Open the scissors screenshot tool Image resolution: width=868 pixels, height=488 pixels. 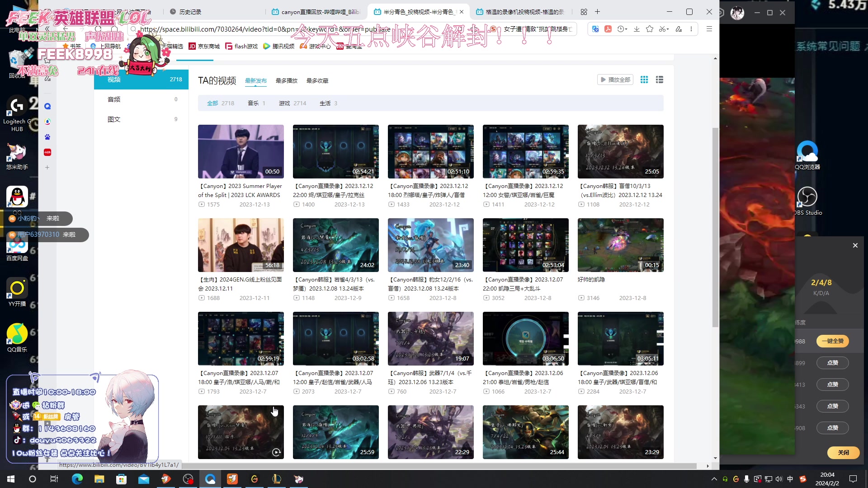pyautogui.click(x=662, y=29)
